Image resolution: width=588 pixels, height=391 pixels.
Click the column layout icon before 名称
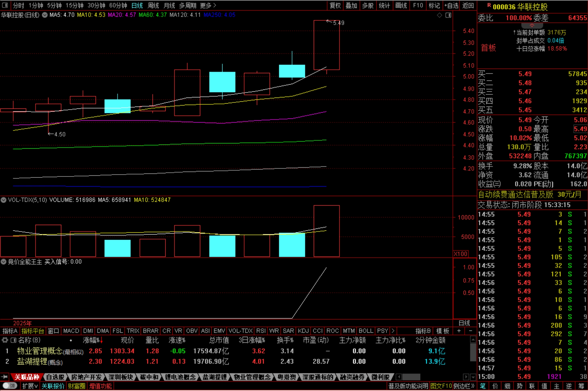(x=13, y=340)
